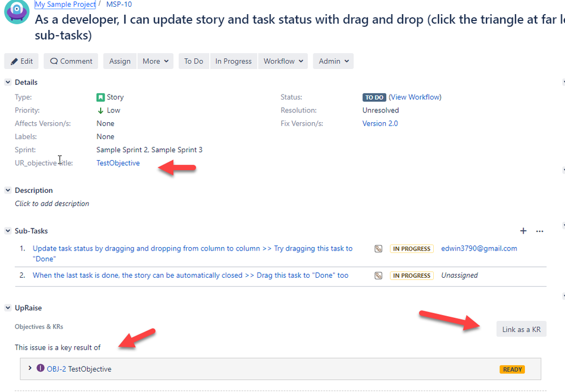Open the Version 2.0 fix version link
565x392 pixels.
coord(380,123)
